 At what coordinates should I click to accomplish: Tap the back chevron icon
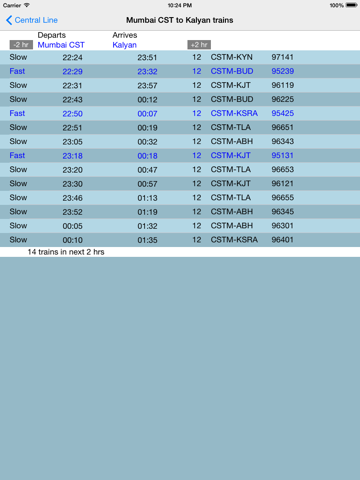9,20
